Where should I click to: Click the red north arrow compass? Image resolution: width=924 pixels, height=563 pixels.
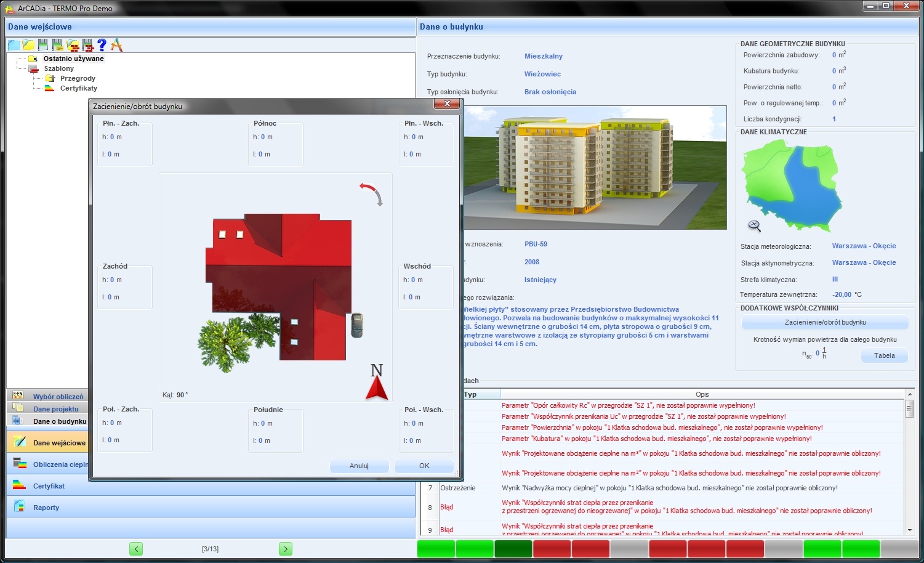(x=377, y=382)
